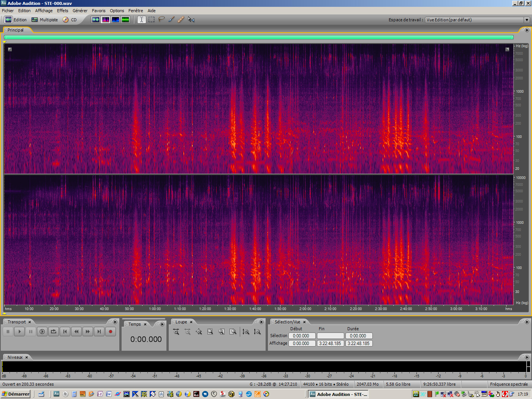This screenshot has width=532, height=399.
Task: Toggle the spectral frequency display mode
Action: pos(106,19)
